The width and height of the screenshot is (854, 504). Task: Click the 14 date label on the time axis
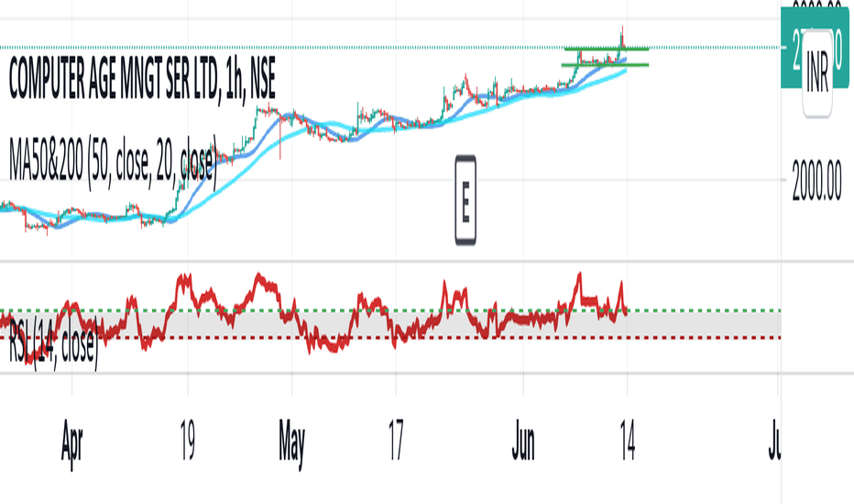(x=628, y=440)
